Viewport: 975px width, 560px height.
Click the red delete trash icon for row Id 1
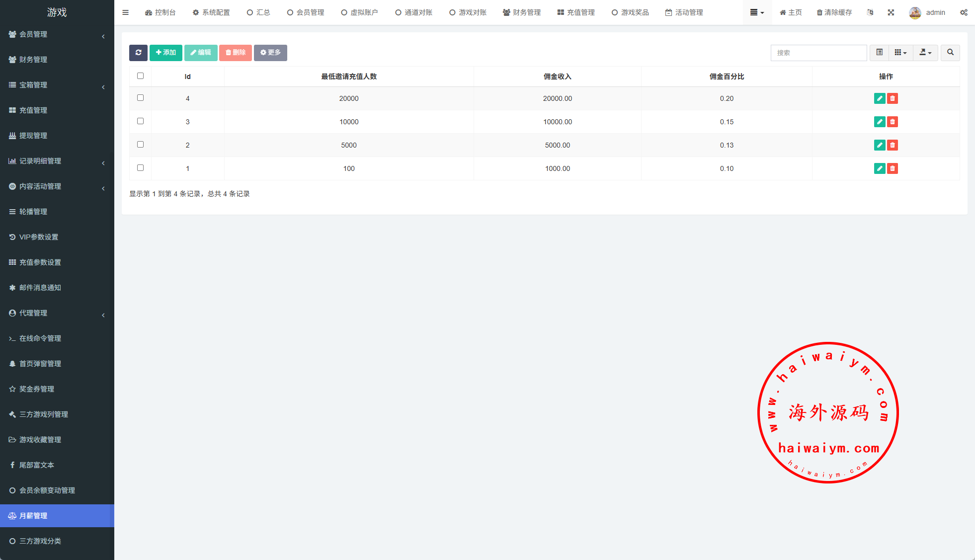click(893, 168)
